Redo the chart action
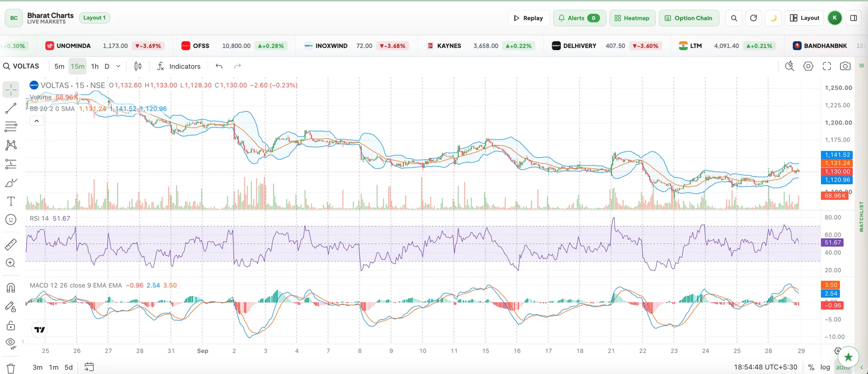Viewport: 868px width, 374px height. pos(237,66)
